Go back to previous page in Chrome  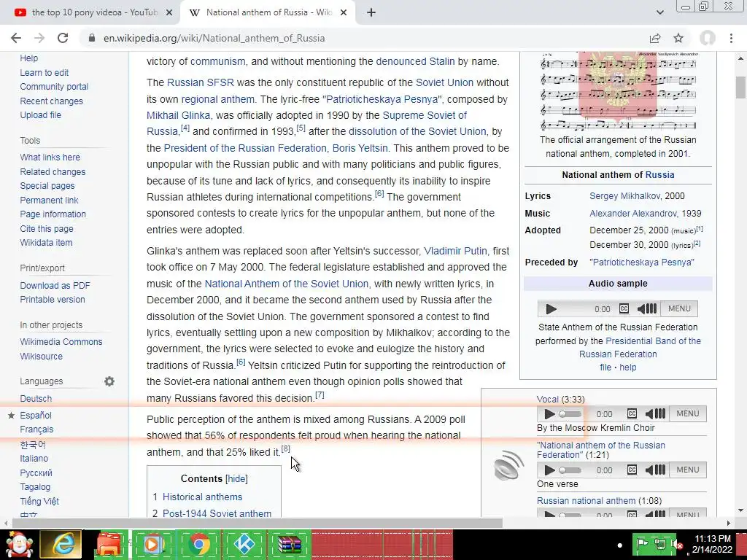pos(16,38)
